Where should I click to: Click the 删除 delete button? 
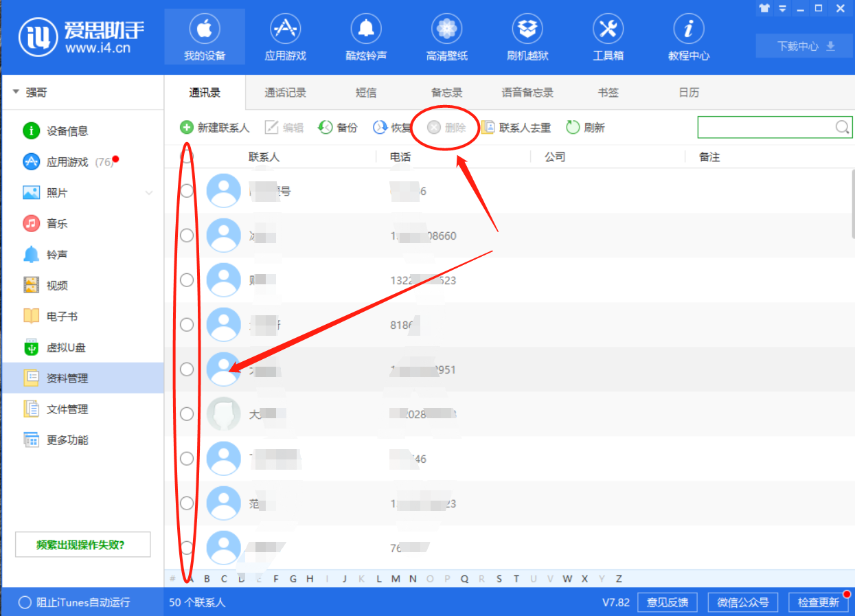(x=446, y=128)
